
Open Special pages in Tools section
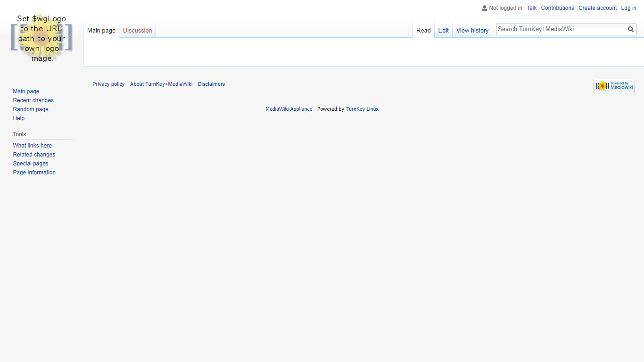coord(31,164)
